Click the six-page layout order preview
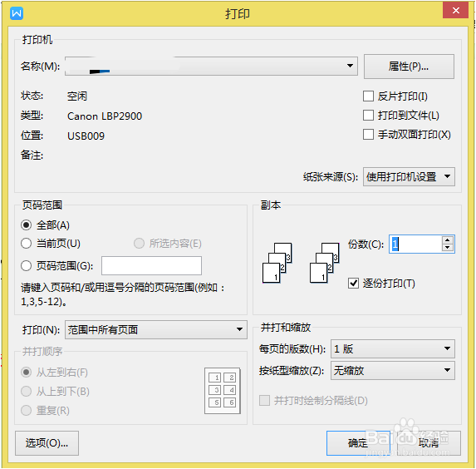Viewport: 476px width, 469px height. (x=223, y=391)
